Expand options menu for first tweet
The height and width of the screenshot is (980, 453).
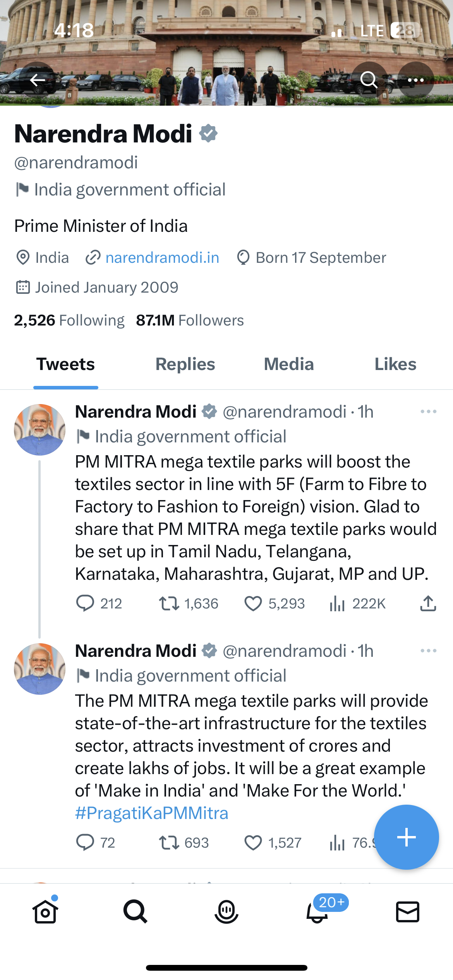(428, 411)
